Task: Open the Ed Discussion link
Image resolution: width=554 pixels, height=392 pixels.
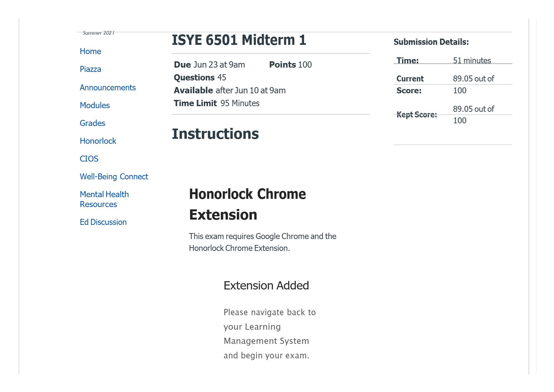Action: coord(103,222)
